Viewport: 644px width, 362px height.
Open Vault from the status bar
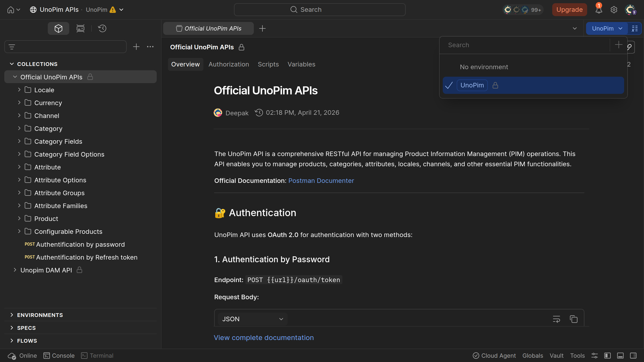coord(557,356)
